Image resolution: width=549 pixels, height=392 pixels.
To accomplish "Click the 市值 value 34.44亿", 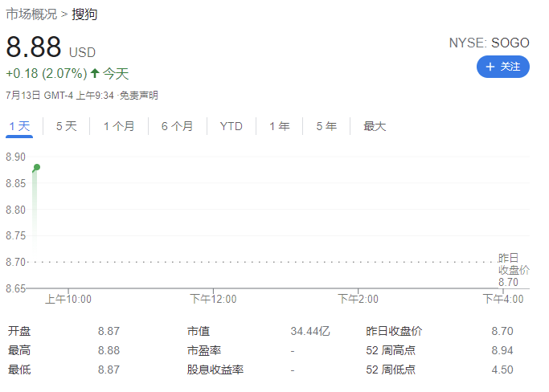I will pyautogui.click(x=310, y=331).
